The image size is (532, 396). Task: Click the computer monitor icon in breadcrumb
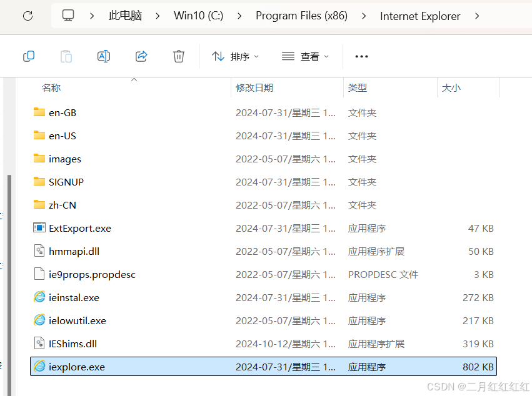click(68, 15)
